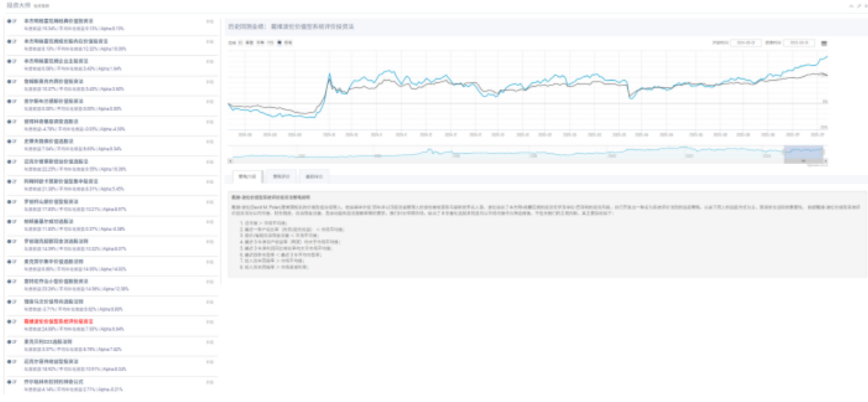Image resolution: width=868 pixels, height=402 pixels.
Task: Click the edit icon for 乔尔格林布拉特的神奇公式
Action: click(14, 382)
